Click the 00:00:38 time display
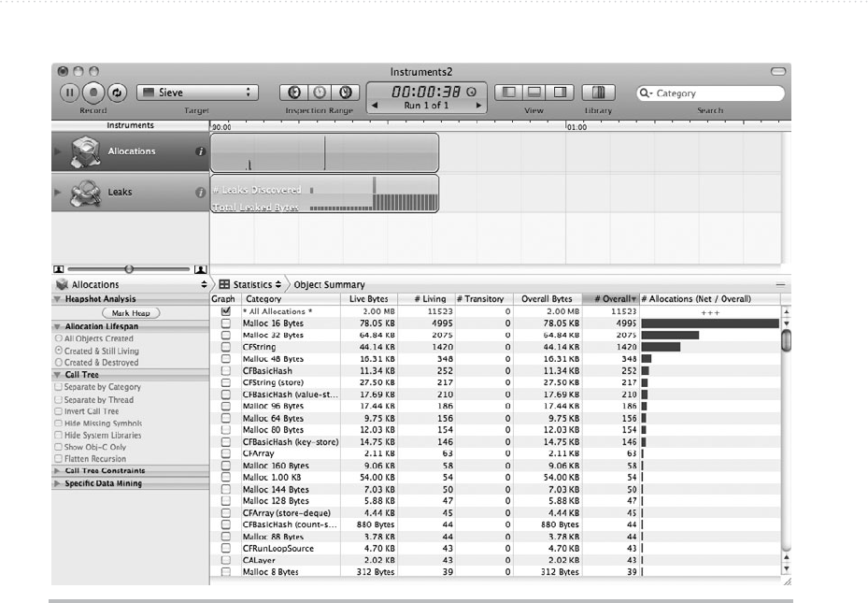This screenshot has height=603, width=868. pos(426,92)
